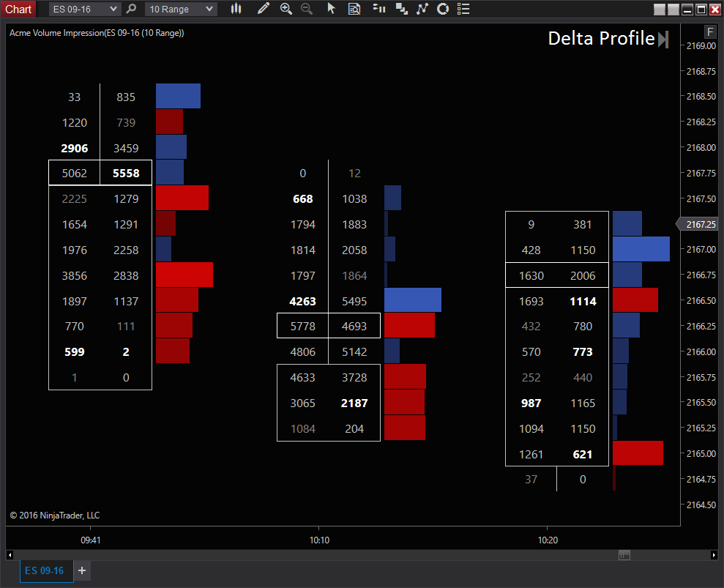Click the 2164.50 price axis label
This screenshot has width=724, height=588.
tap(701, 505)
